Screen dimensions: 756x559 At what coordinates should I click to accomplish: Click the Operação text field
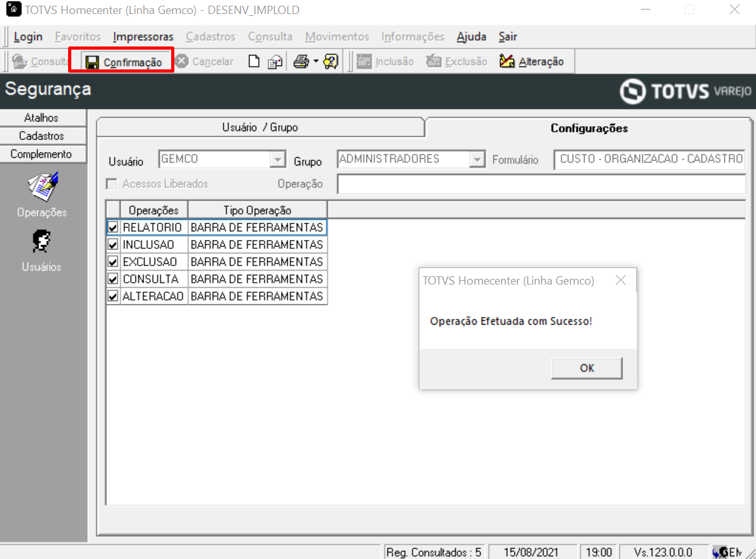click(542, 184)
